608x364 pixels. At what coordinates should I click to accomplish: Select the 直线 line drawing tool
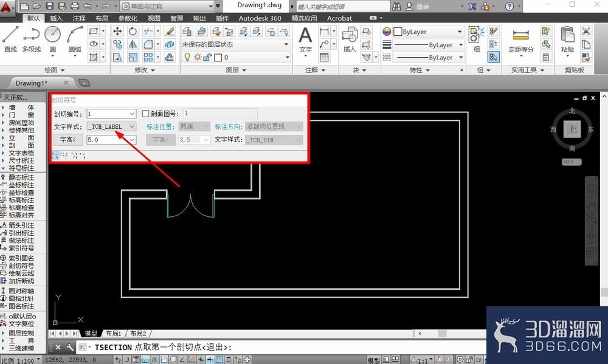(x=10, y=38)
